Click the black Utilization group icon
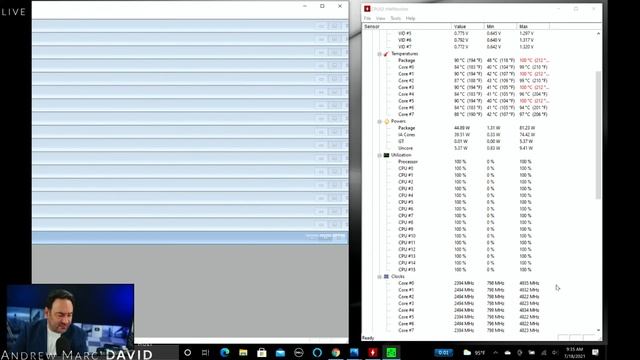Screen dimensions: 640x360 [387, 155]
